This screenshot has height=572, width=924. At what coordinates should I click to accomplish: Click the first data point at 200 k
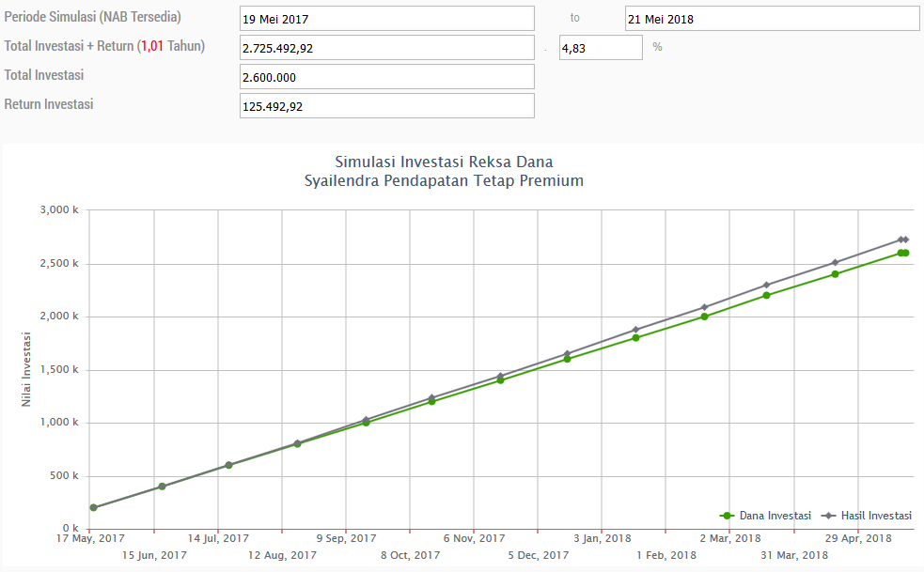click(x=93, y=507)
